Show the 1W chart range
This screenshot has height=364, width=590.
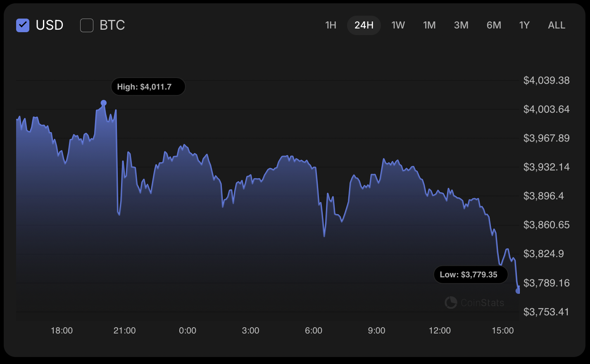coord(398,25)
